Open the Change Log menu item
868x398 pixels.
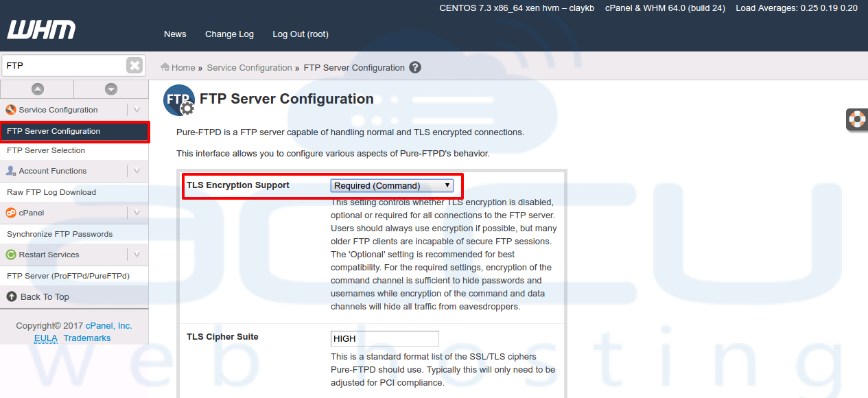[229, 34]
